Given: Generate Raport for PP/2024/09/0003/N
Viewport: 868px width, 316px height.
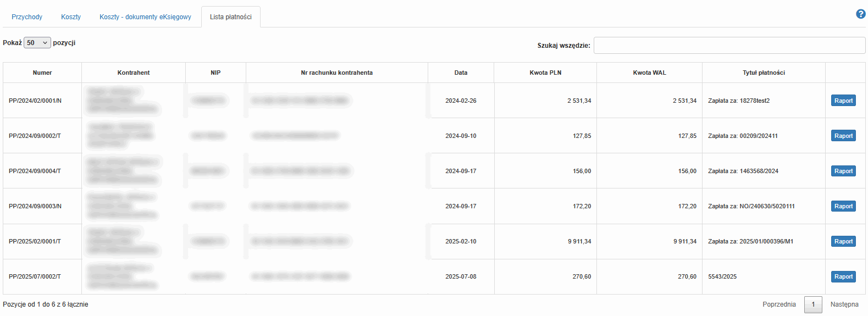Looking at the screenshot, I should click(x=843, y=206).
